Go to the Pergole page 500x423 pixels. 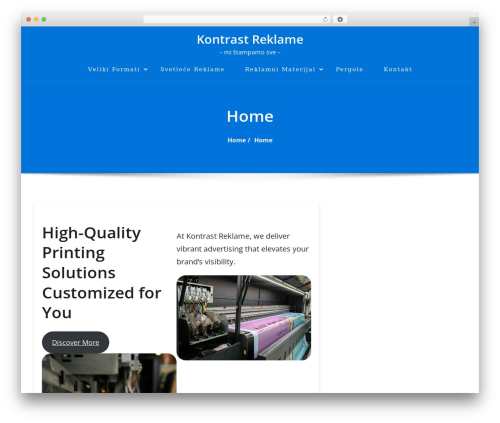point(349,69)
